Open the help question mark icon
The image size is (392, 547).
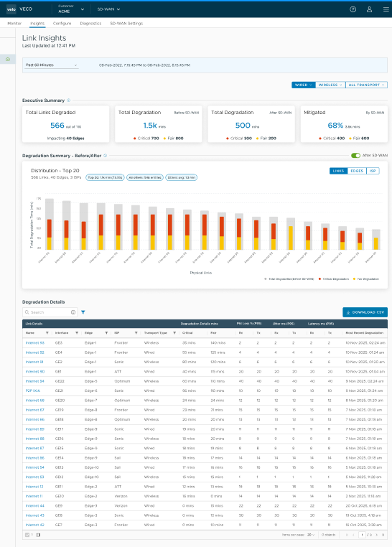pos(353,9)
